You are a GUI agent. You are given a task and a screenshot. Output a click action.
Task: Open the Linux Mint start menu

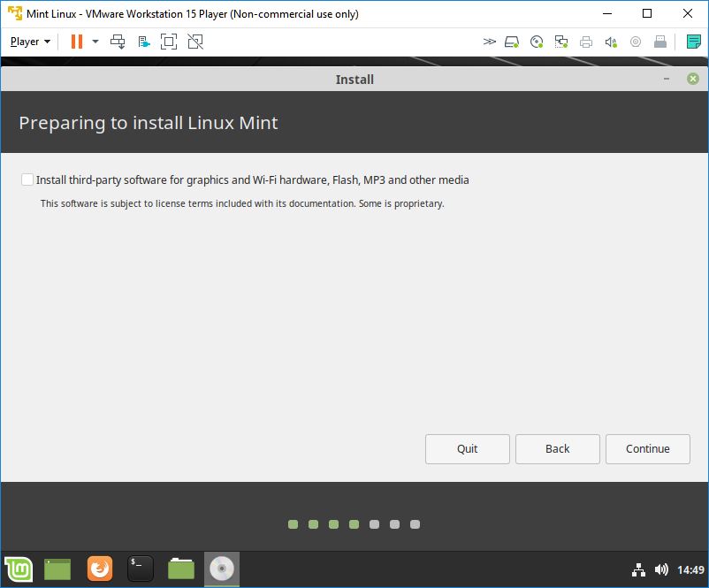(x=18, y=569)
